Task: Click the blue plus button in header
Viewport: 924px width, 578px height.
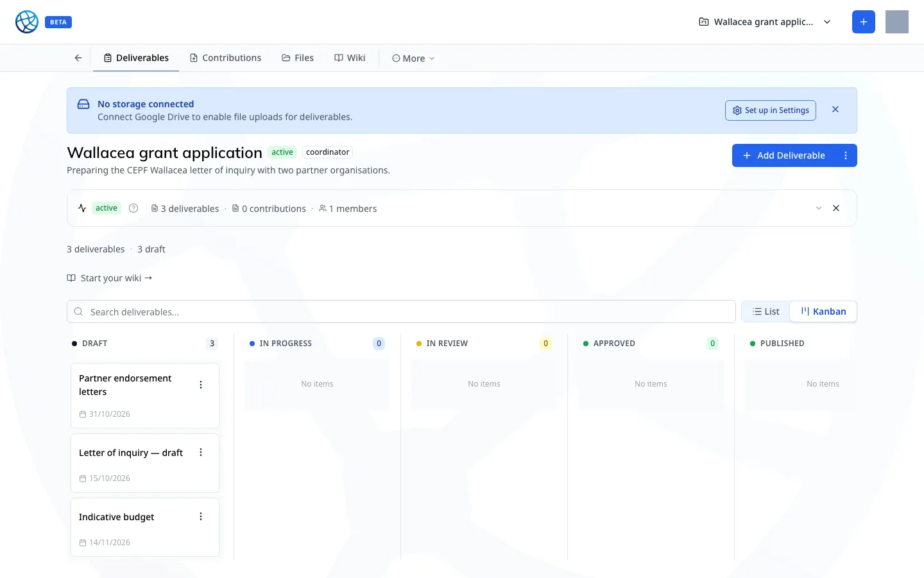Action: [x=864, y=22]
